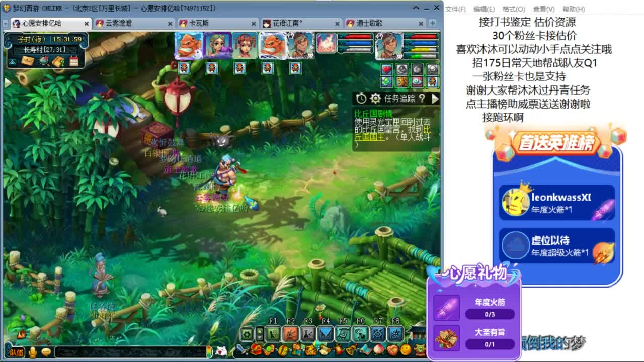
Task: Click the pink snail shell buff icon
Action: 417,82
